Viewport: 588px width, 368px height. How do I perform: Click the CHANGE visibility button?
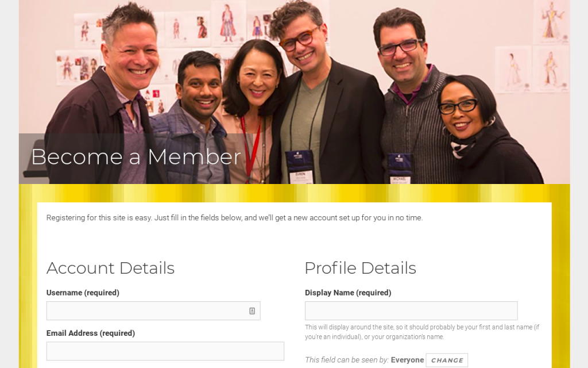coord(447,360)
